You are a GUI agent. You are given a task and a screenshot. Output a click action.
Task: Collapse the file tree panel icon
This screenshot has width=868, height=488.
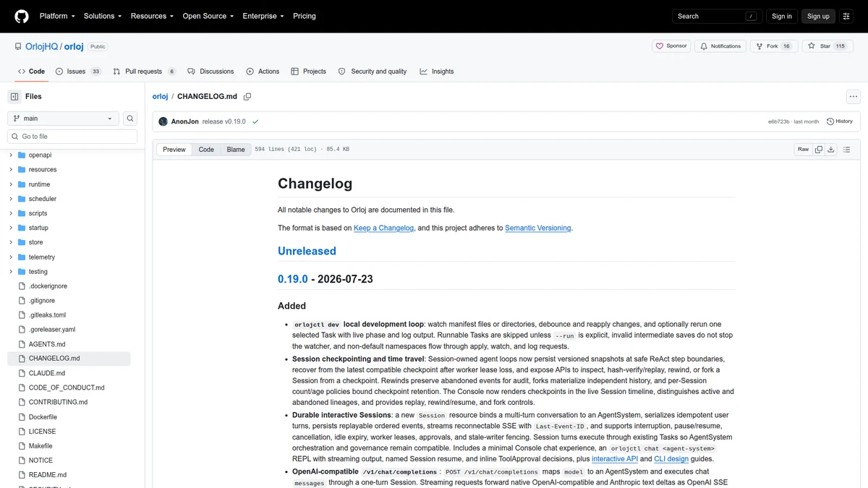pyautogui.click(x=14, y=96)
